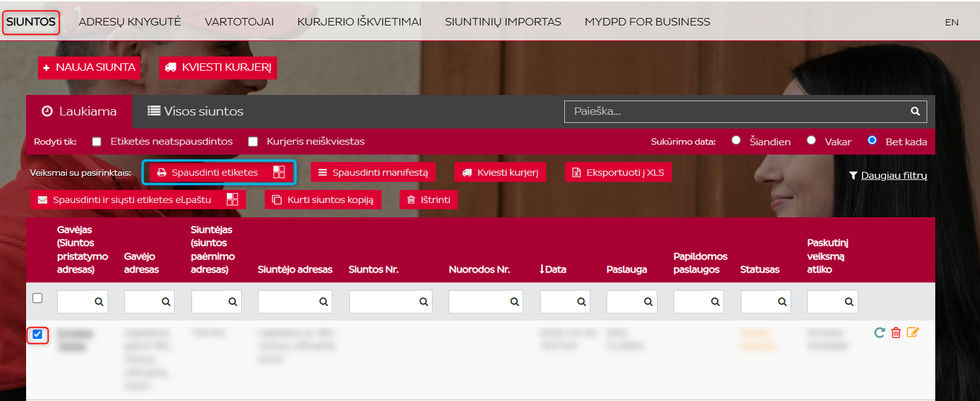Open the SIUNTOS menu item

point(31,22)
